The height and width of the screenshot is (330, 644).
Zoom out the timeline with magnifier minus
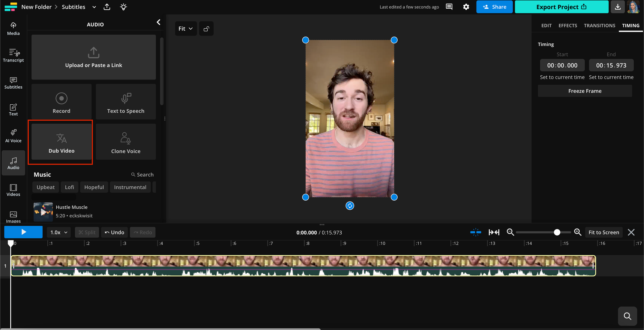point(510,232)
